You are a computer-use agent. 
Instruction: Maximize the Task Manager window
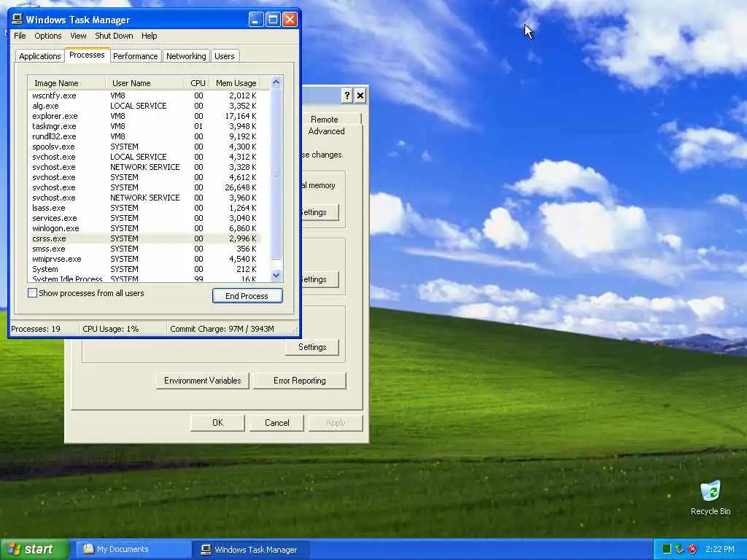click(273, 20)
